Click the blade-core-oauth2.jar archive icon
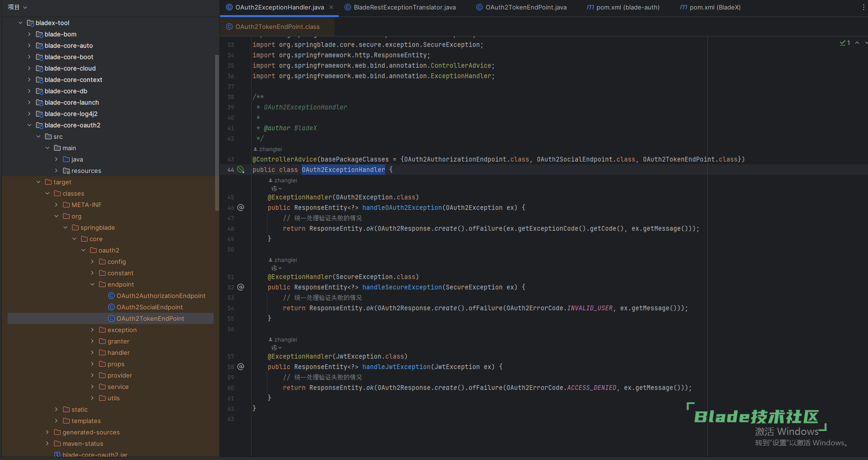 point(57,455)
